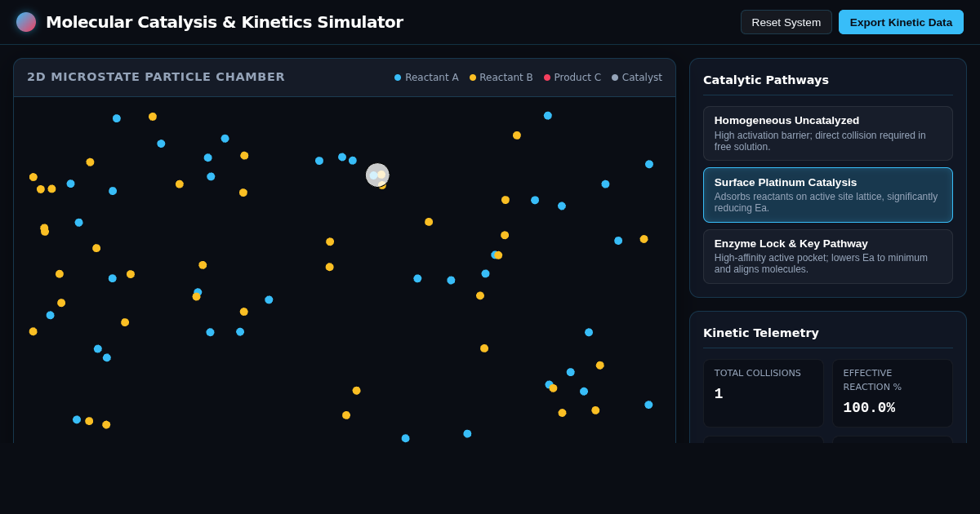
Task: Click the Reactant A legend label
Action: point(432,78)
